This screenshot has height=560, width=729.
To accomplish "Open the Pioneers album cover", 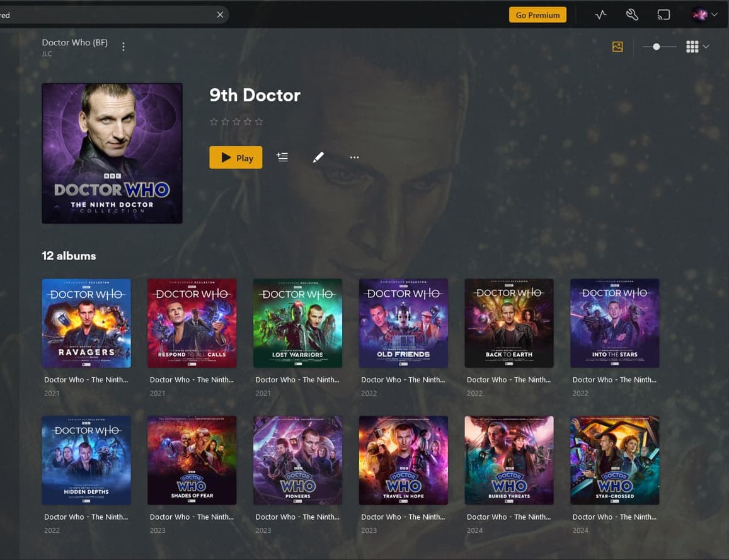I will click(x=297, y=460).
